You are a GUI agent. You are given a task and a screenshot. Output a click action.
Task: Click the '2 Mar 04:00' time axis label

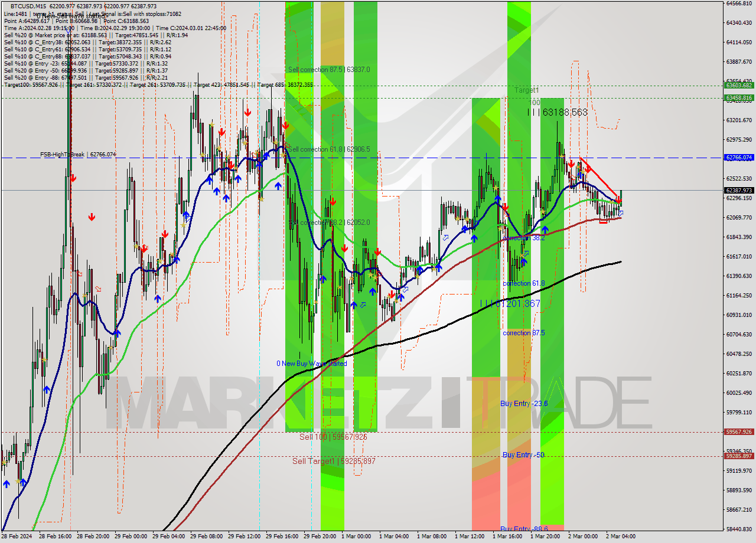click(621, 537)
